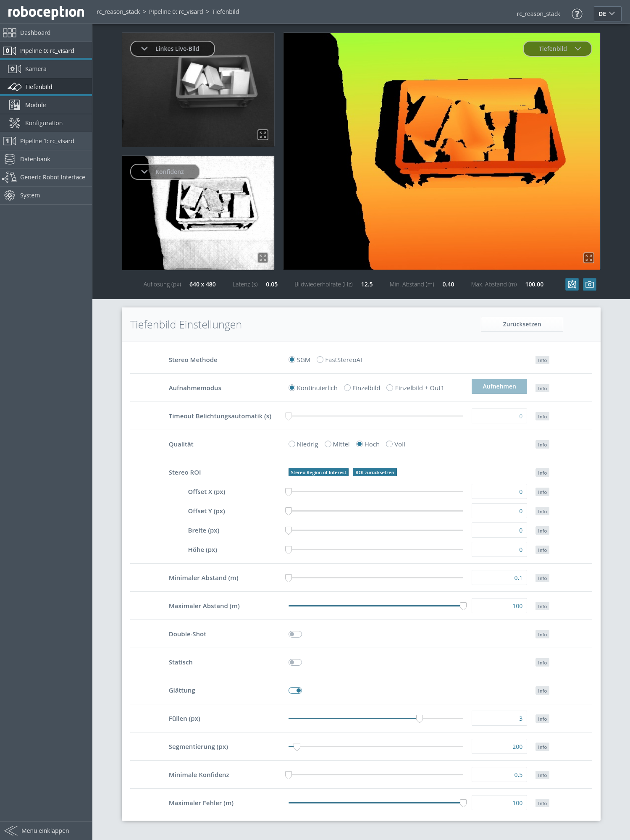The height and width of the screenshot is (840, 630).
Task: Click the Module puzzle icon
Action: coord(15,105)
